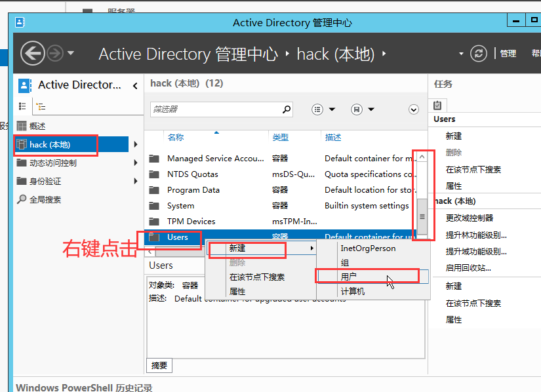The image size is (541, 392).
Task: Switch navigation pane to list view
Action: [22, 106]
